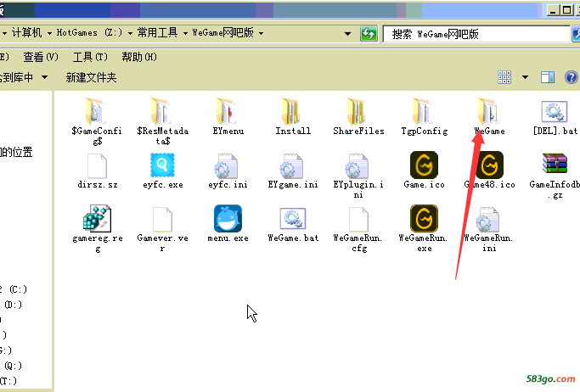Go to HotGames (Z:) in the address bar
This screenshot has height=392, width=580.
[89, 33]
